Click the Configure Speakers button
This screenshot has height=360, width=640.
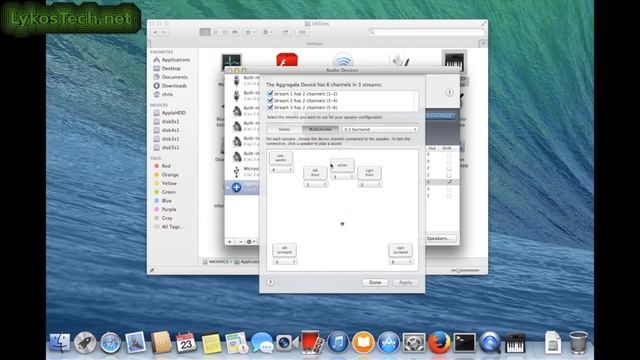[440, 238]
